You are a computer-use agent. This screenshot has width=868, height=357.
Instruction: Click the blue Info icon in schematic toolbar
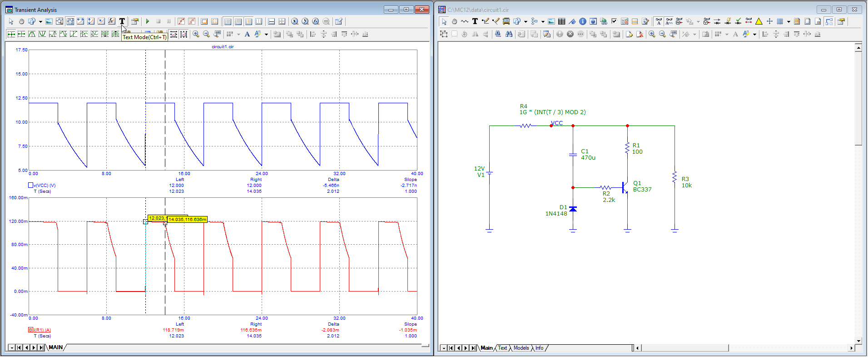pos(582,21)
